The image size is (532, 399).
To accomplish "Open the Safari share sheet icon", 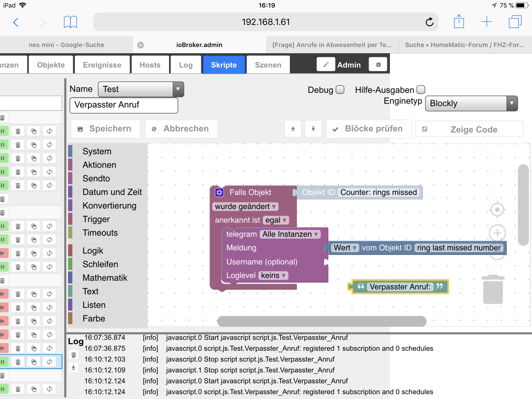I will [x=459, y=21].
